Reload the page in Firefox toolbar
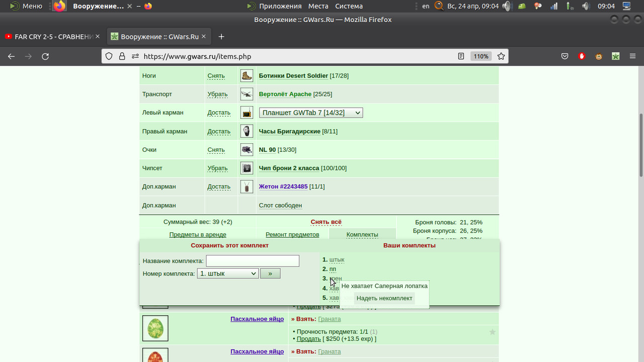The height and width of the screenshot is (362, 644). pyautogui.click(x=45, y=56)
